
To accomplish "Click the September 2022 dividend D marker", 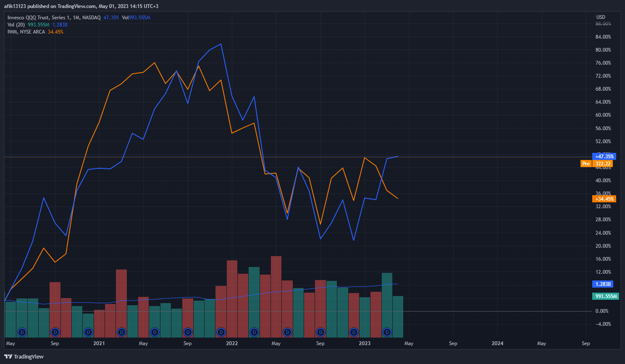I will (x=320, y=333).
